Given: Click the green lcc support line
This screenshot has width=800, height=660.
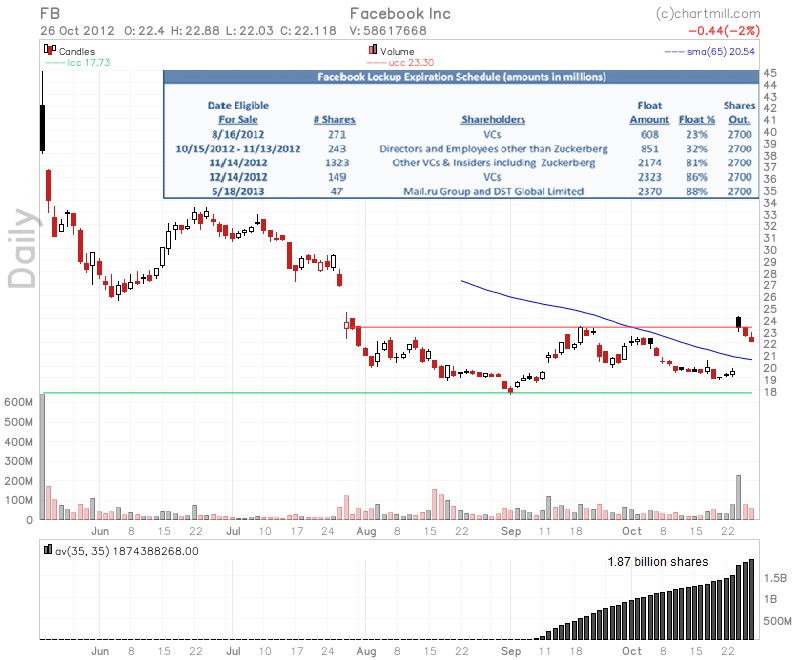Looking at the screenshot, I should (397, 393).
